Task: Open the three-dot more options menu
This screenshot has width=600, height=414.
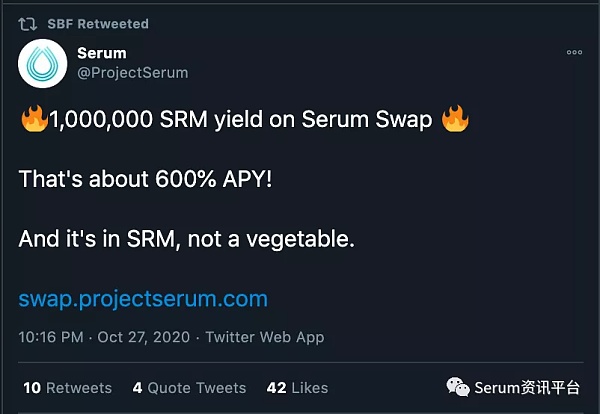Action: 574,52
